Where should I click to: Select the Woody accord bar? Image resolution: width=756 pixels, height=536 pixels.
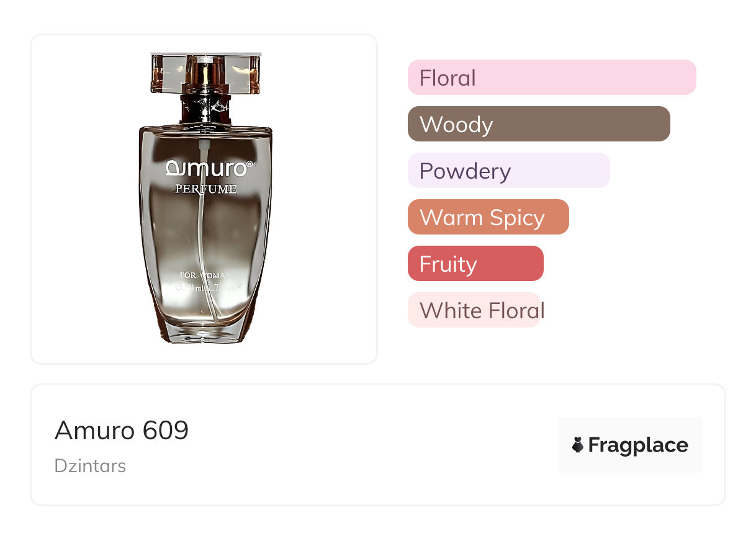[x=538, y=124]
